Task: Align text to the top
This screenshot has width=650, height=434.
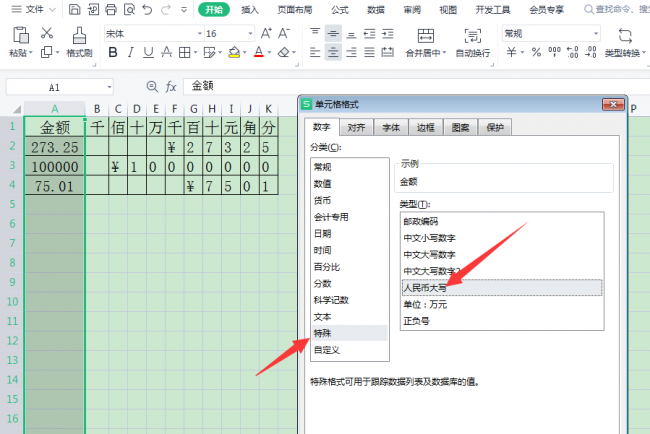Action: pyautogui.click(x=315, y=33)
